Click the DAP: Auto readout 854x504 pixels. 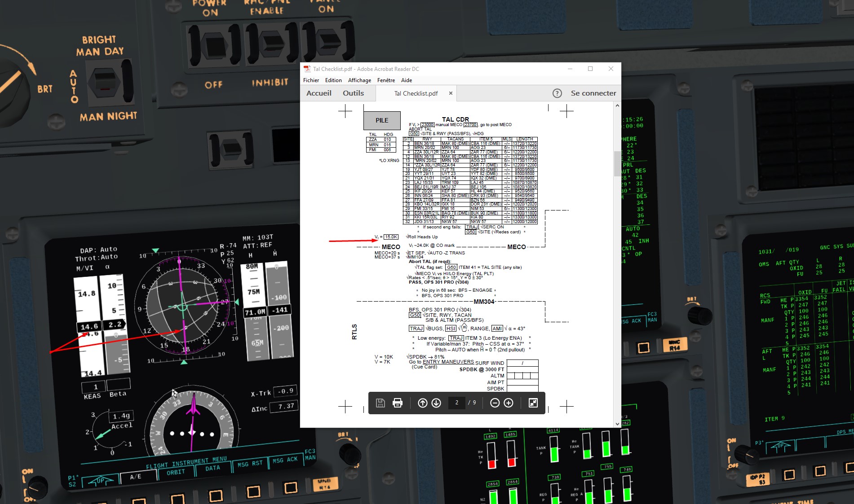pyautogui.click(x=99, y=250)
